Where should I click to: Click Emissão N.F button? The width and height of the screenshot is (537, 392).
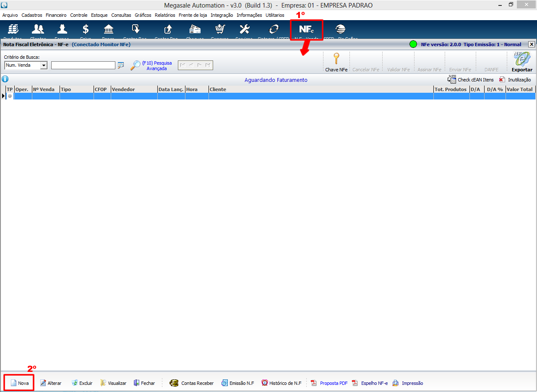pyautogui.click(x=238, y=383)
